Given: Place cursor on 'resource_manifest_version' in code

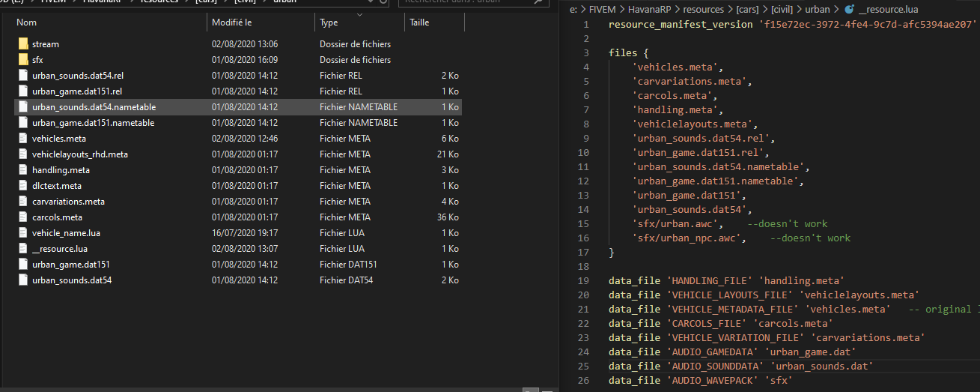Looking at the screenshot, I should (681, 24).
